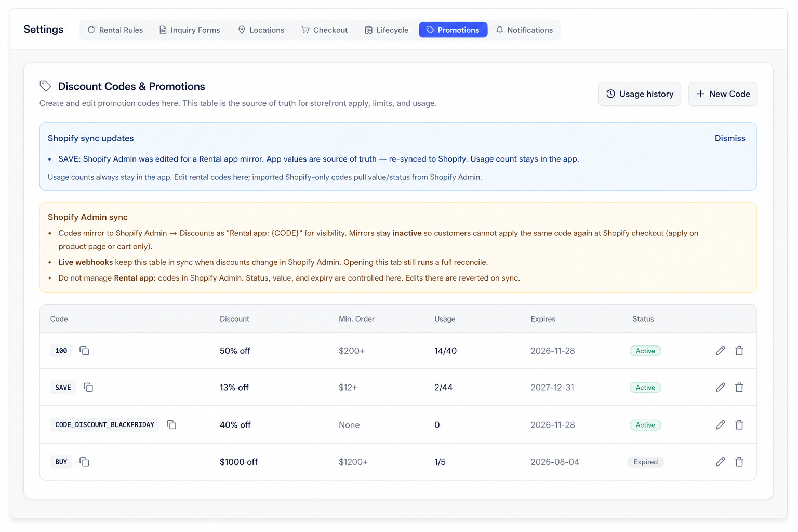The height and width of the screenshot is (532, 798).
Task: Select the Promotions tab
Action: coord(453,30)
